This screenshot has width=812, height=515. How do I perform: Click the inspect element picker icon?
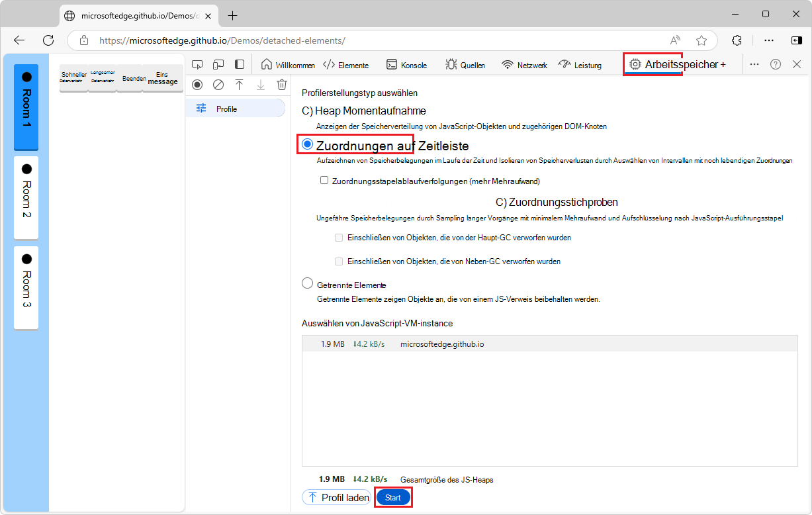click(197, 64)
